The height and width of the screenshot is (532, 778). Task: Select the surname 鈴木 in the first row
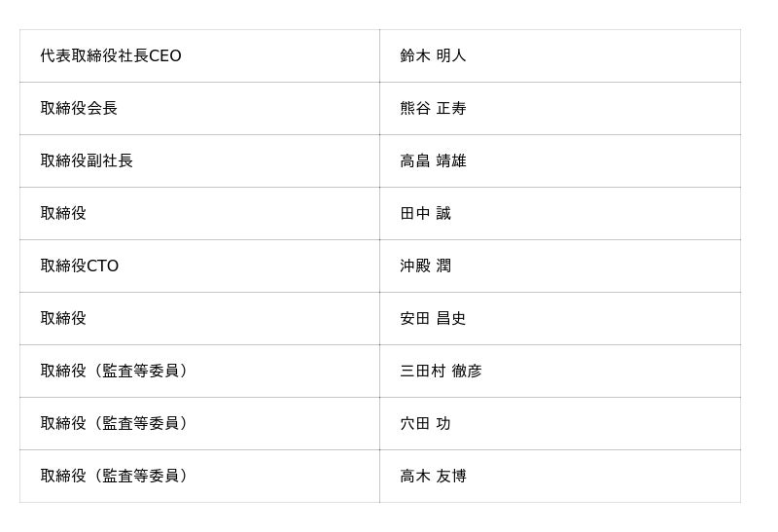[415, 56]
